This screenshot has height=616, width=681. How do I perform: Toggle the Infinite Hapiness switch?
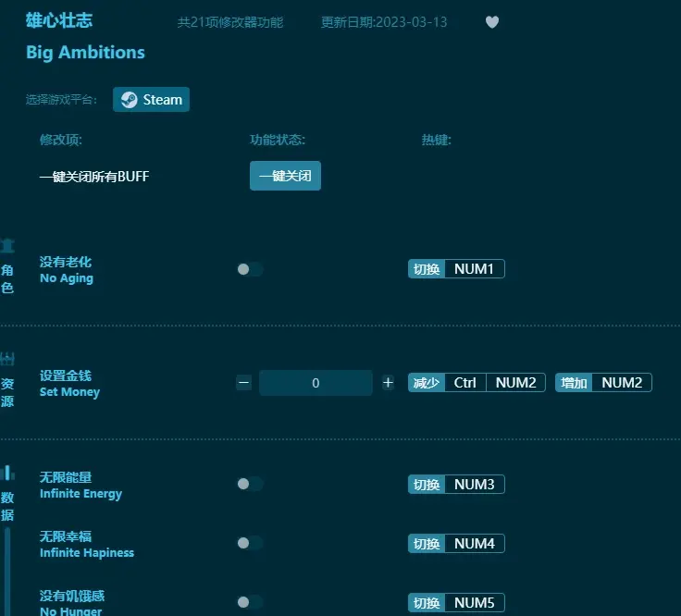(x=250, y=543)
